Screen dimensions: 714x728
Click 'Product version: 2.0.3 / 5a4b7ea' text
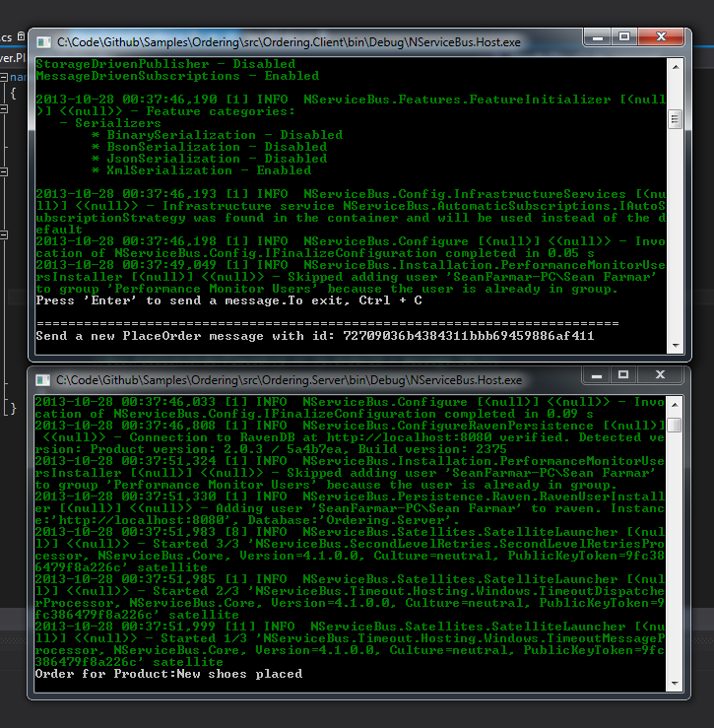(217, 449)
